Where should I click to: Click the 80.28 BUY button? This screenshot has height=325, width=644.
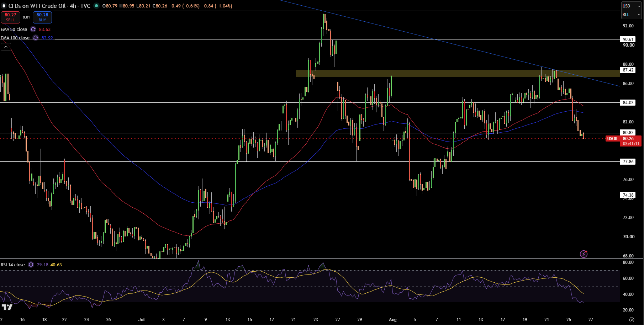[x=42, y=17]
